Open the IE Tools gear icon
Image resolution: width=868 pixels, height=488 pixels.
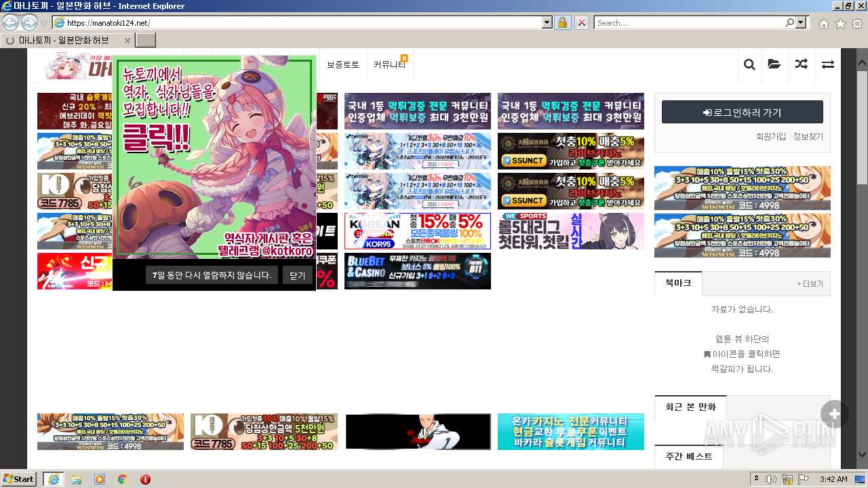(857, 24)
